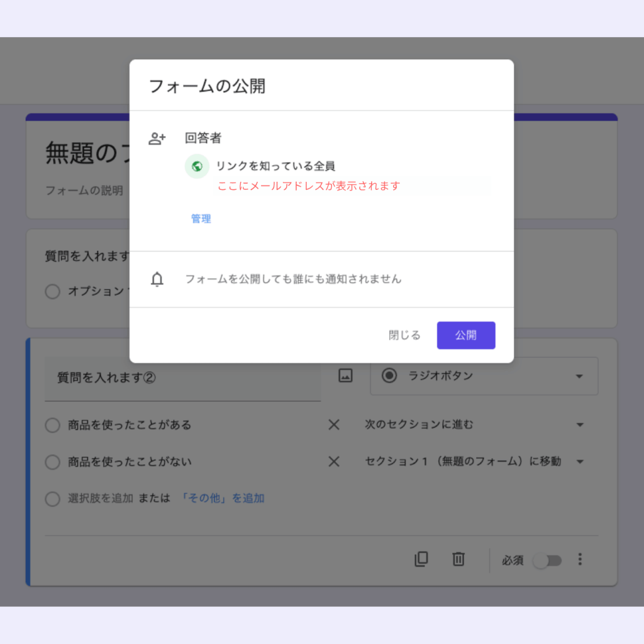Click the first question title 質問を入れます
Screen dimensions: 644x644
[x=87, y=256]
